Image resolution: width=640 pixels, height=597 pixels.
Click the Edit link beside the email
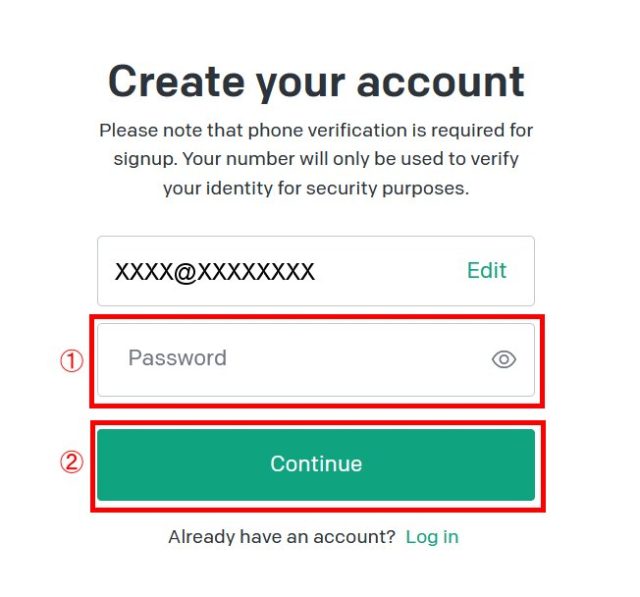pos(487,271)
